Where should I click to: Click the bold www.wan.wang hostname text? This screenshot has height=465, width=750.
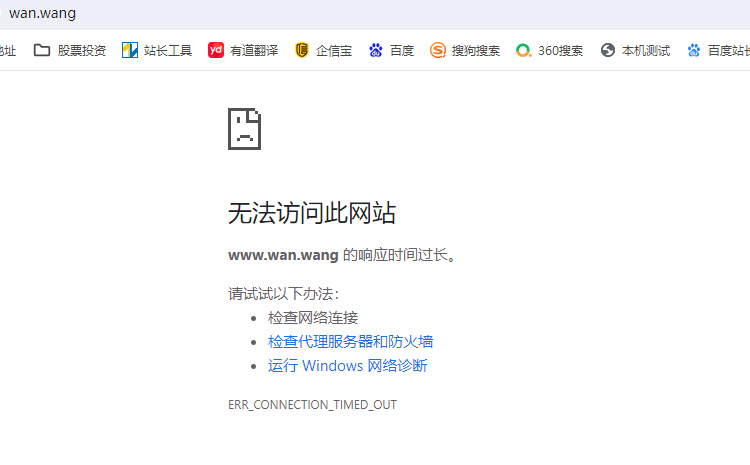pyautogui.click(x=283, y=255)
